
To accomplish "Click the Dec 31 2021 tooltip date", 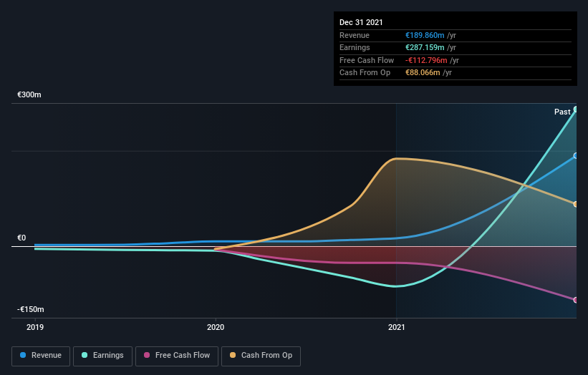I will [361, 22].
